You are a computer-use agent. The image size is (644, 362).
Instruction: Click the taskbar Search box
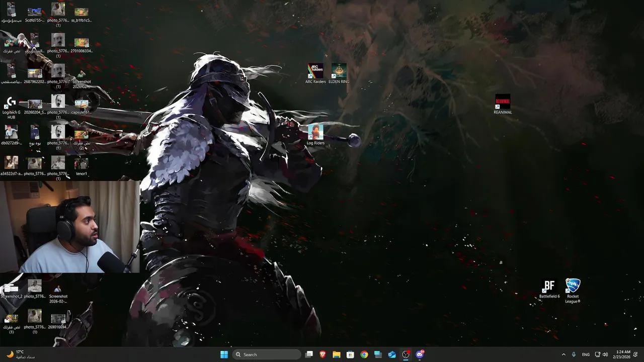click(267, 354)
